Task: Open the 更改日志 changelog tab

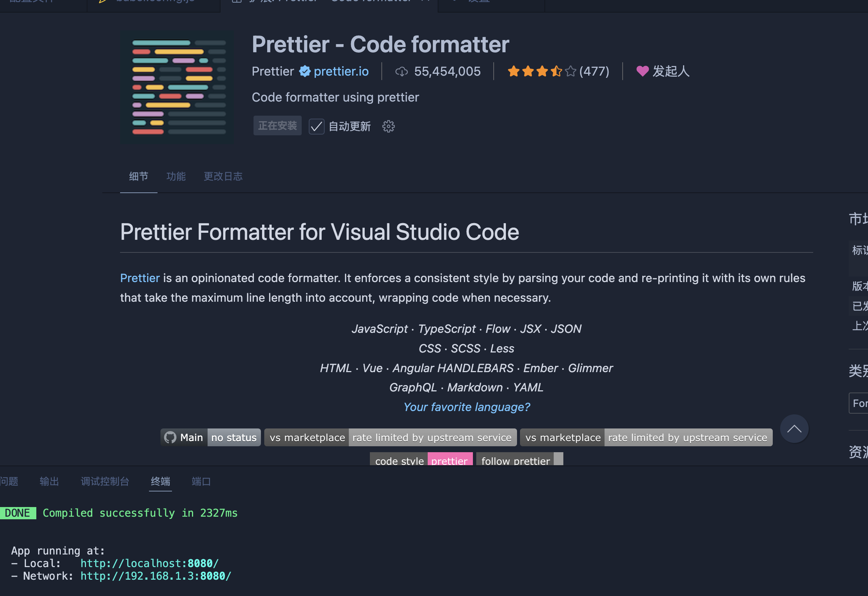Action: tap(223, 176)
